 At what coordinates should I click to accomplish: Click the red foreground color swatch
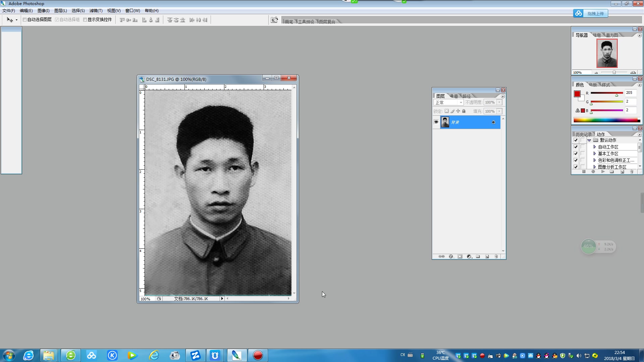click(577, 94)
